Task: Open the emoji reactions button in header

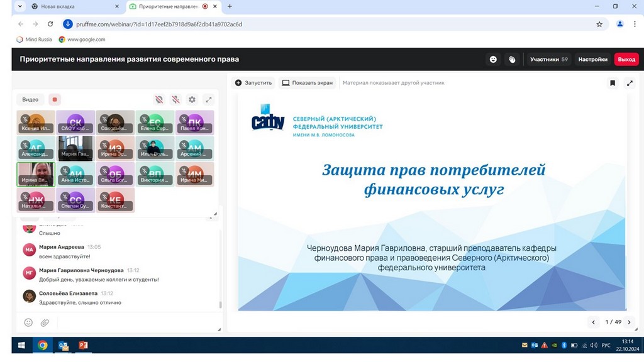Action: tap(493, 59)
